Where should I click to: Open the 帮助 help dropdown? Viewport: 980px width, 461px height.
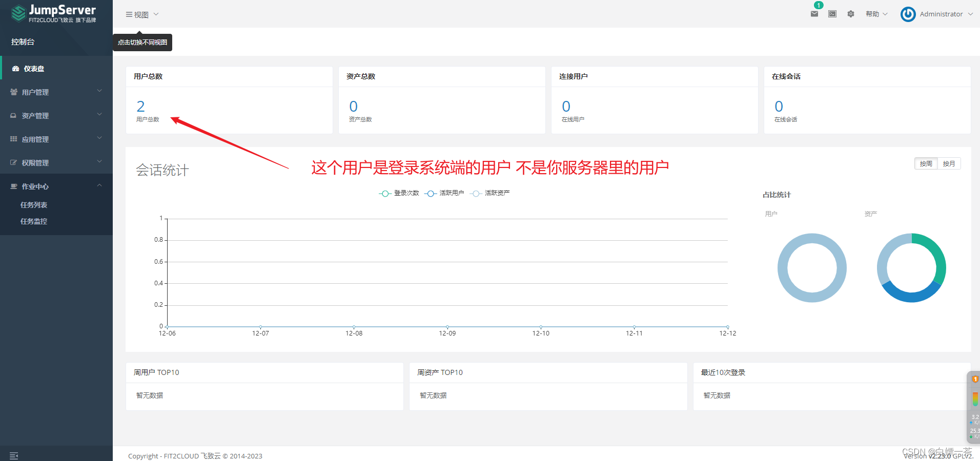[x=876, y=14]
